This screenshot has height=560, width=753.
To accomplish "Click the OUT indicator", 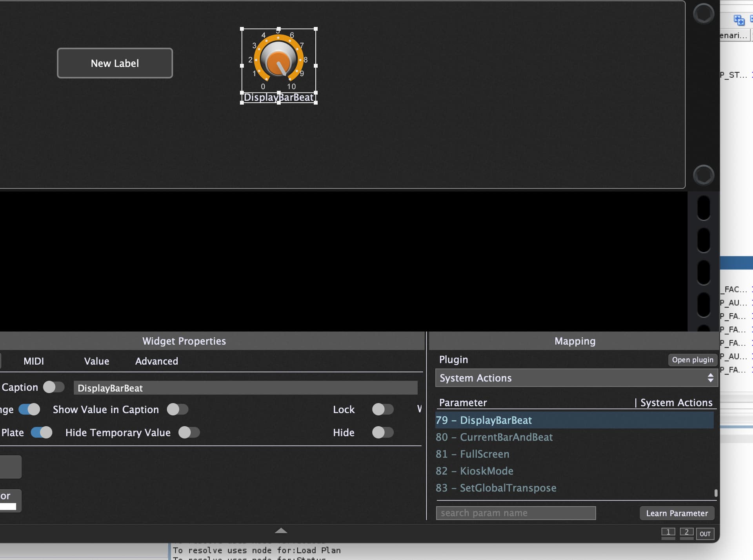I will pos(705,534).
